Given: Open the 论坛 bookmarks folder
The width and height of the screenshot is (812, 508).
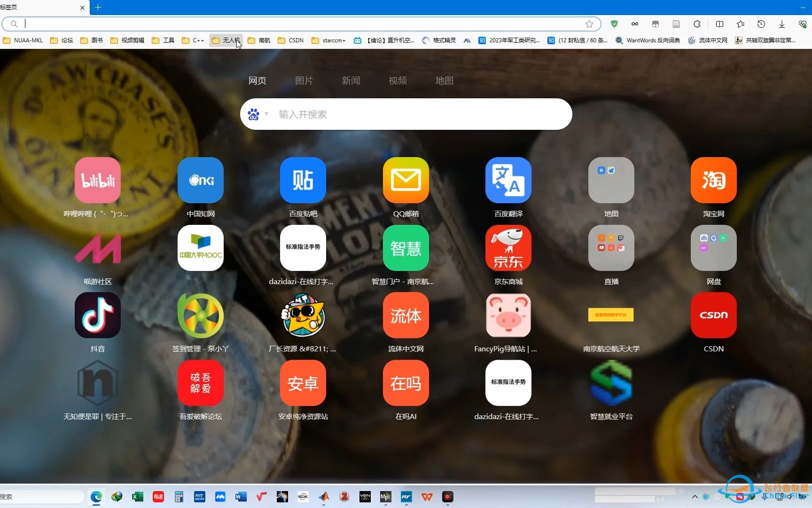Looking at the screenshot, I should (62, 40).
